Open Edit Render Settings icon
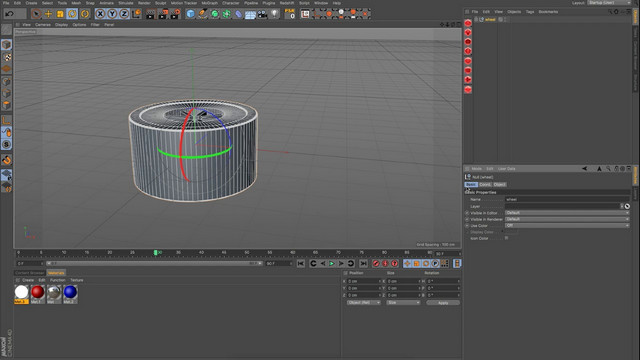Viewport: 640px width, 360px height. [175, 14]
